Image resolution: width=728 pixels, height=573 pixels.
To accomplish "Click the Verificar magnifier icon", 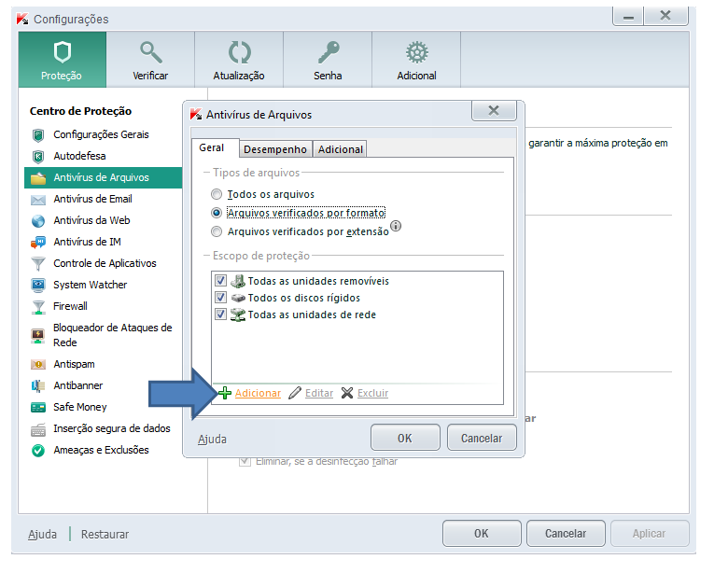I will tap(150, 52).
